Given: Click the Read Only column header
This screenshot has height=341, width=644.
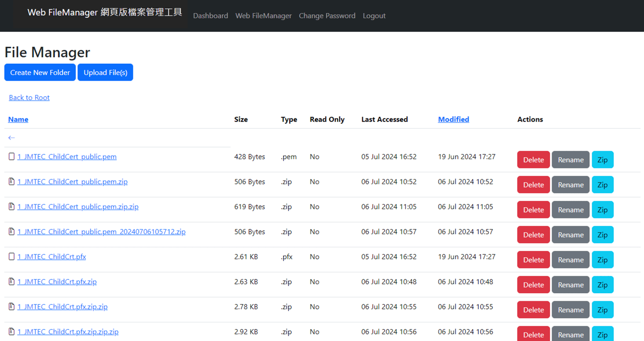Looking at the screenshot, I should pos(327,119).
